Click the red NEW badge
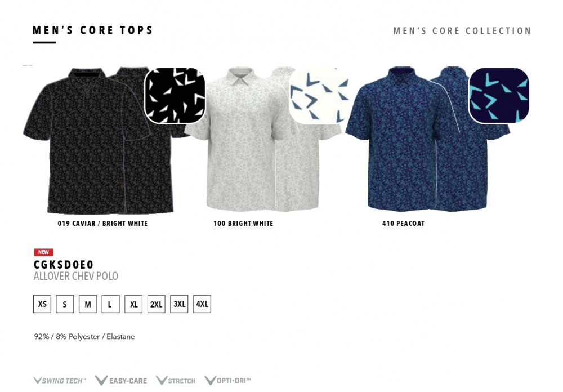This screenshot has width=563, height=392. pos(43,252)
